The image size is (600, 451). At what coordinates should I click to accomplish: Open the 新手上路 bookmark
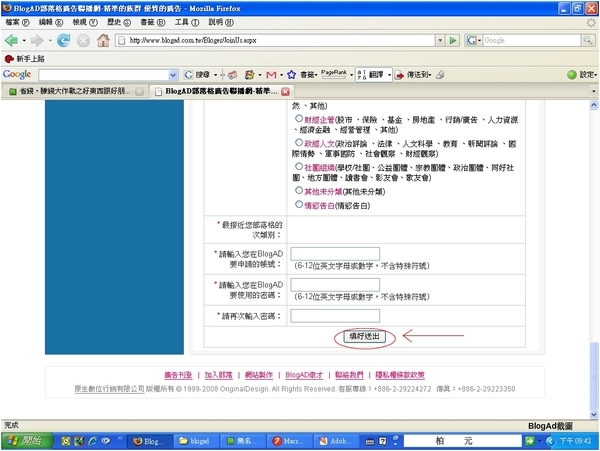(x=24, y=59)
